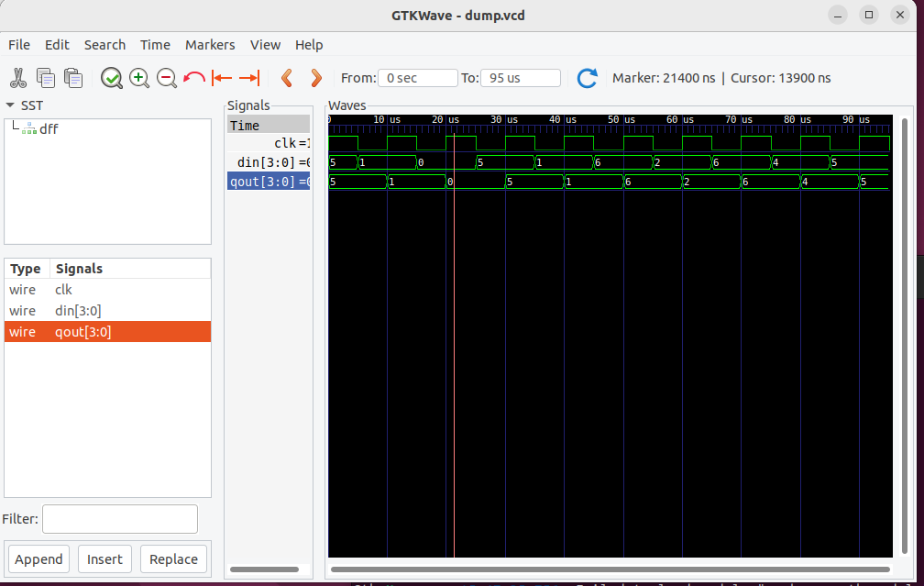Open the File menu
Image resolution: width=924 pixels, height=586 pixels.
pos(19,45)
